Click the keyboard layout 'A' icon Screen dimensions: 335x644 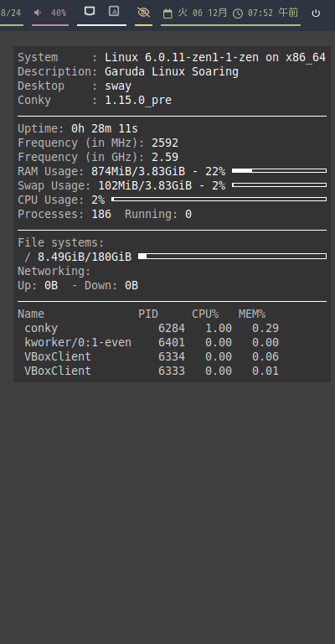pos(114,11)
